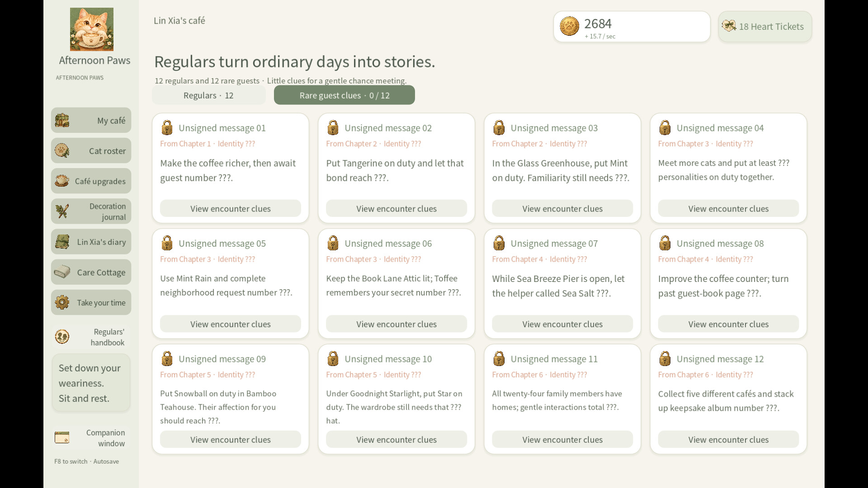
Task: Switch to the Regulars · 12 tab
Action: pos(208,95)
